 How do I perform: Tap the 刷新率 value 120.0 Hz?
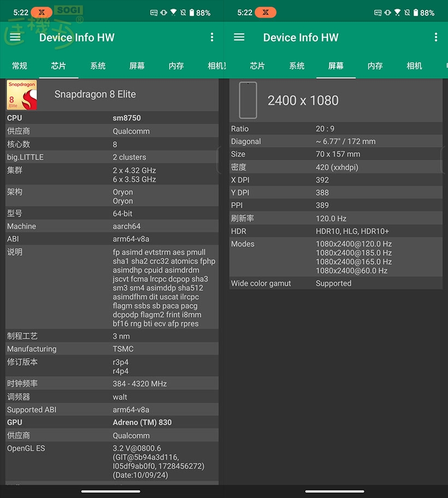click(x=331, y=219)
